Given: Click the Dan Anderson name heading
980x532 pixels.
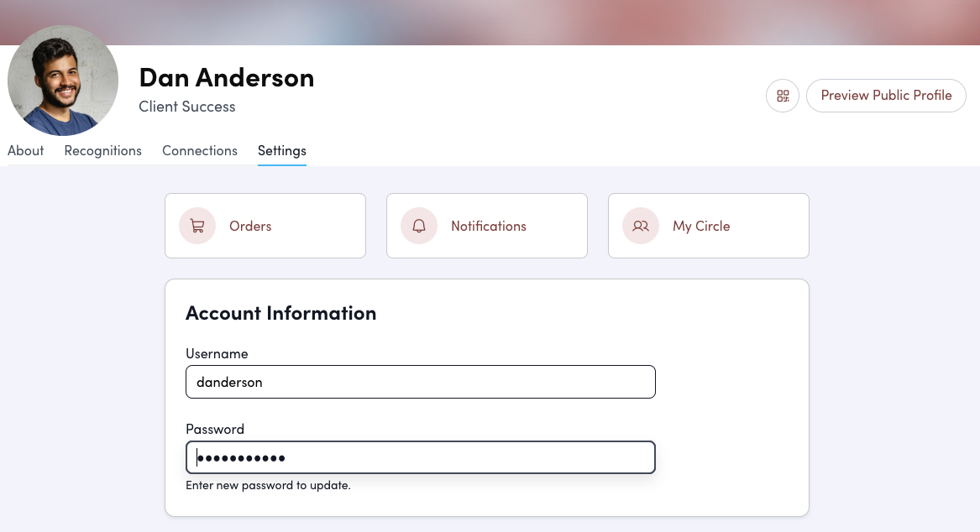Looking at the screenshot, I should click(x=227, y=77).
